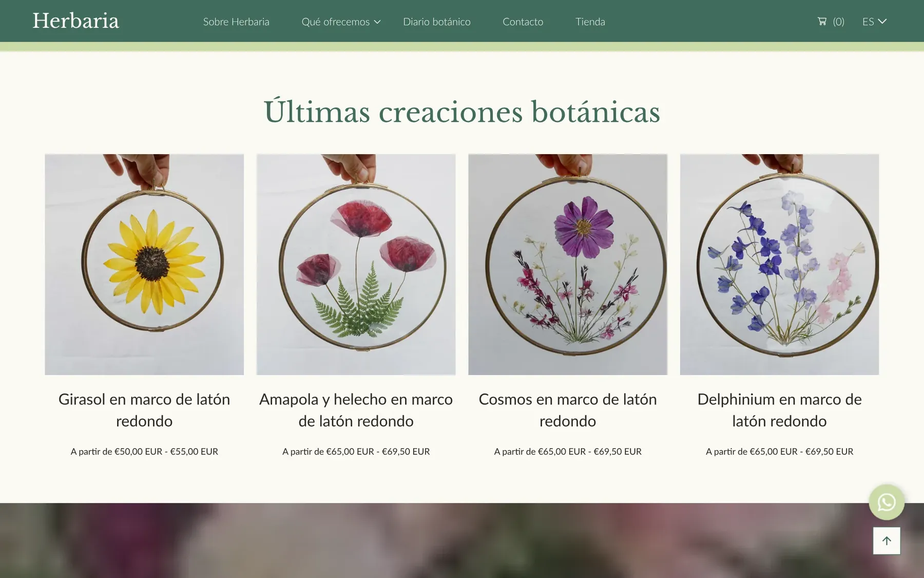The width and height of the screenshot is (924, 578).
Task: Click the cart count (0)
Action: [x=838, y=22]
